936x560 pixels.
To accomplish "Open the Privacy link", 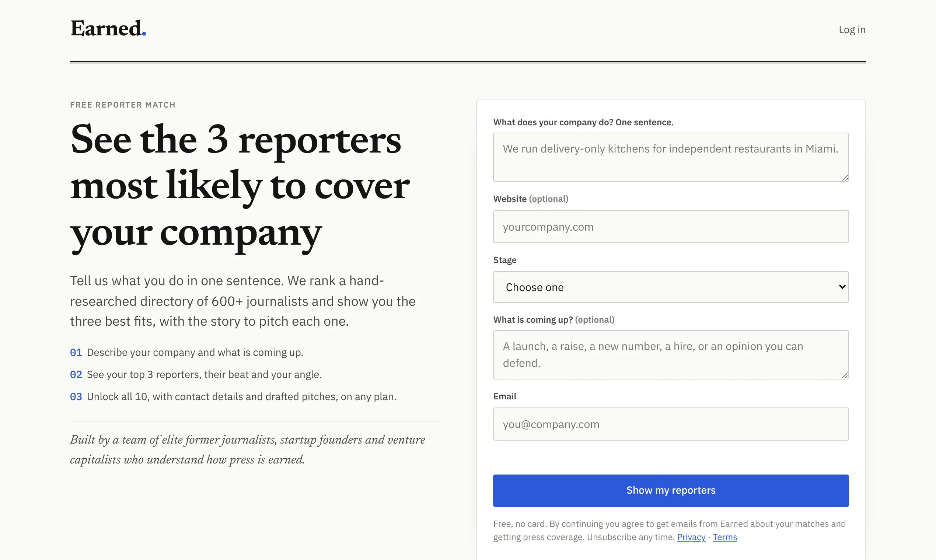I will (691, 537).
